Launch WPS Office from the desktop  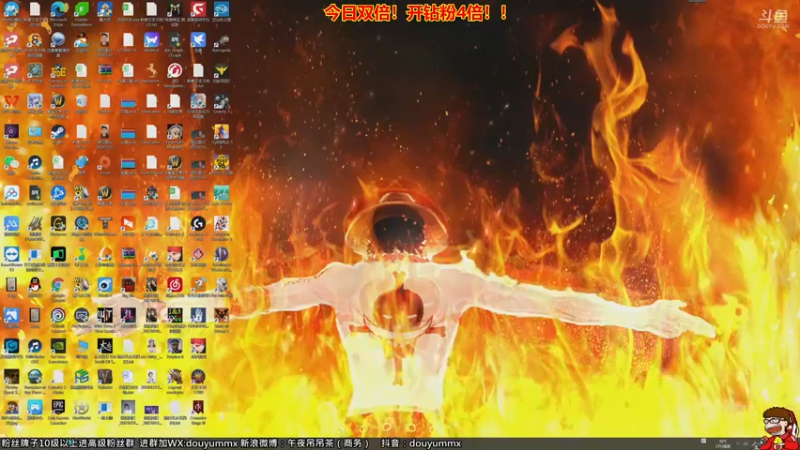click(11, 101)
